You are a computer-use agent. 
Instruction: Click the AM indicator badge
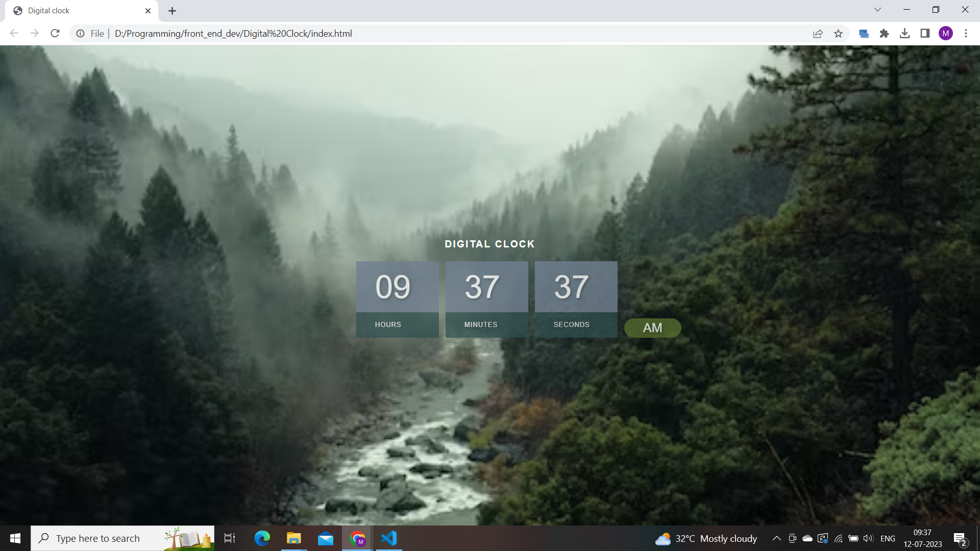[652, 328]
